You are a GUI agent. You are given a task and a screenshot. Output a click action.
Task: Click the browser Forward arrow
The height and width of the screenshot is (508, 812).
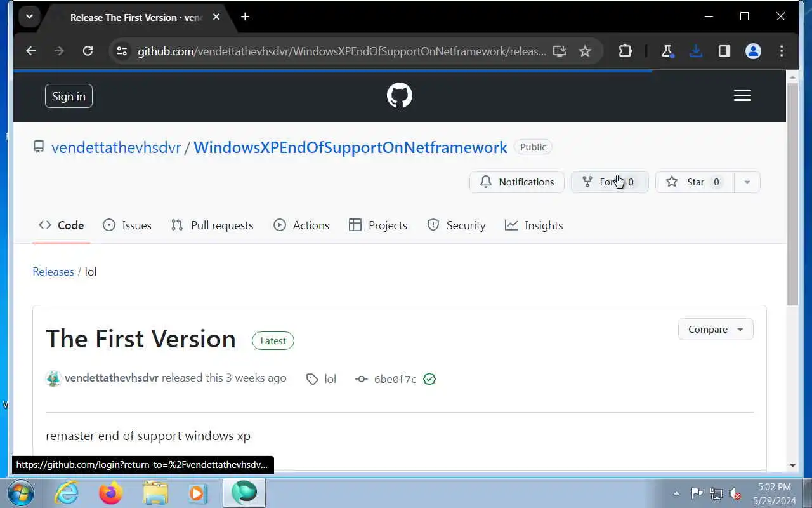(59, 51)
